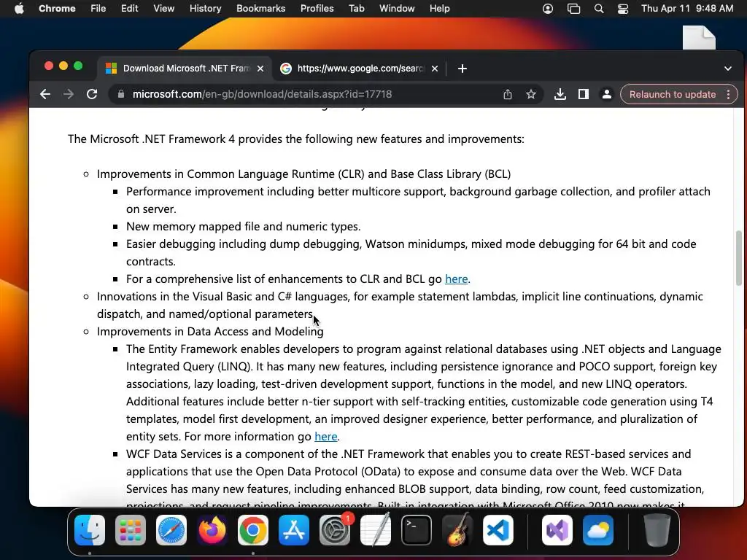The width and height of the screenshot is (747, 560).
Task: Click the page vertical scrollbar thumb
Action: pos(739,257)
